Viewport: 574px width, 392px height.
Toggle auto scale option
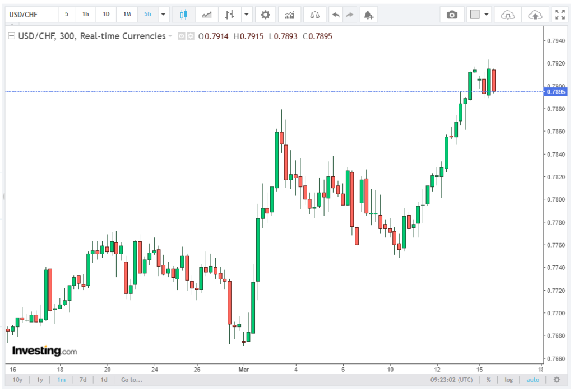[x=533, y=380]
